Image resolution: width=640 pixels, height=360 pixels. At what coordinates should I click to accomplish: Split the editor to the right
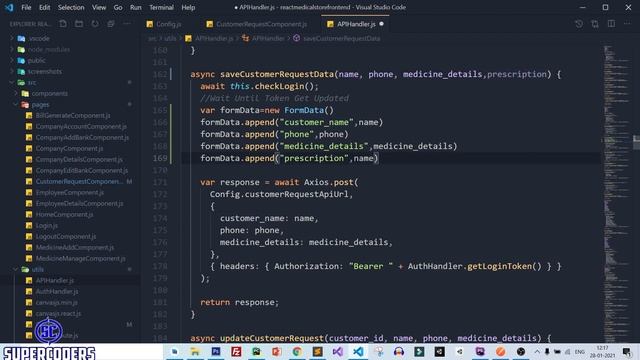click(x=611, y=24)
